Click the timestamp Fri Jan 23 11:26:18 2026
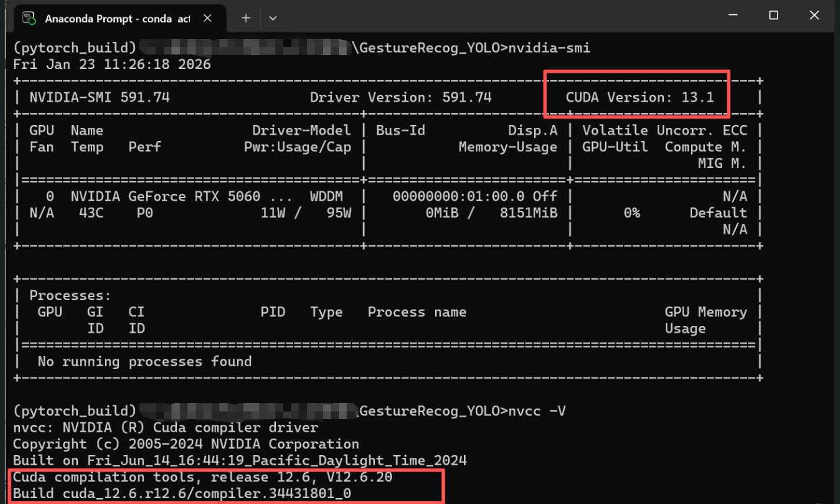The height and width of the screenshot is (504, 840). 112,64
